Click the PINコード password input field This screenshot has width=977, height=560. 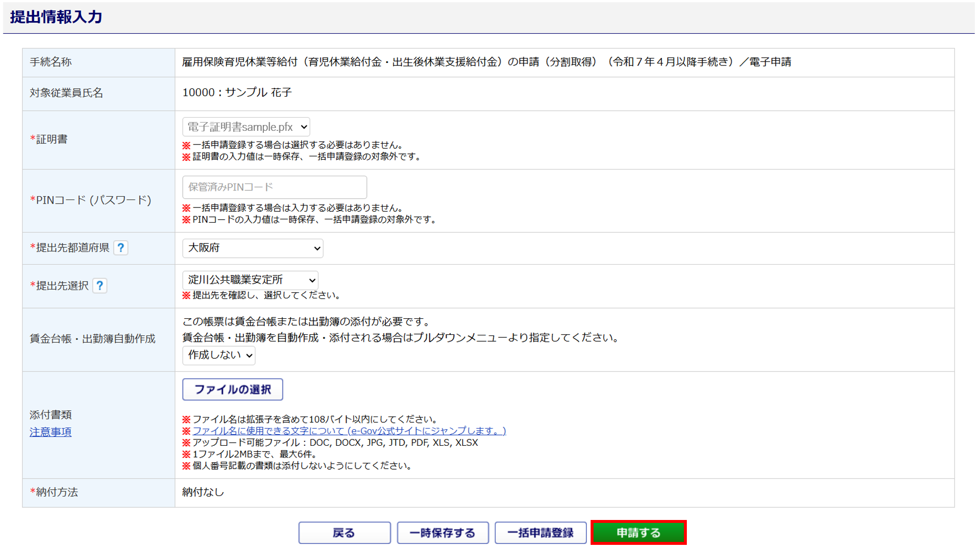274,187
